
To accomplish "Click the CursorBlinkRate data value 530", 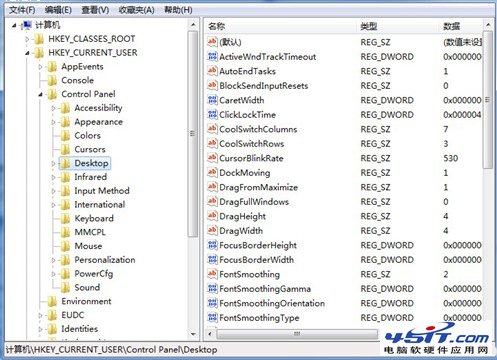I will (451, 158).
